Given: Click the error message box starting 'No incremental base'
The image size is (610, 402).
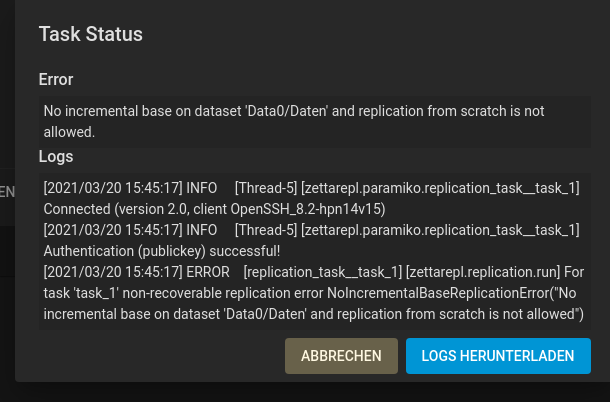Looking at the screenshot, I should pos(314,121).
